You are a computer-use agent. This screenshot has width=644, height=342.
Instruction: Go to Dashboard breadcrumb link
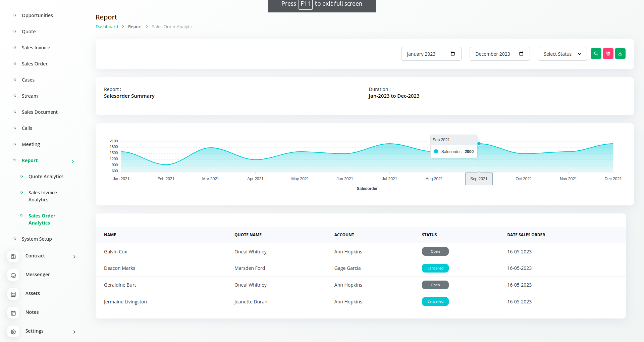[107, 27]
